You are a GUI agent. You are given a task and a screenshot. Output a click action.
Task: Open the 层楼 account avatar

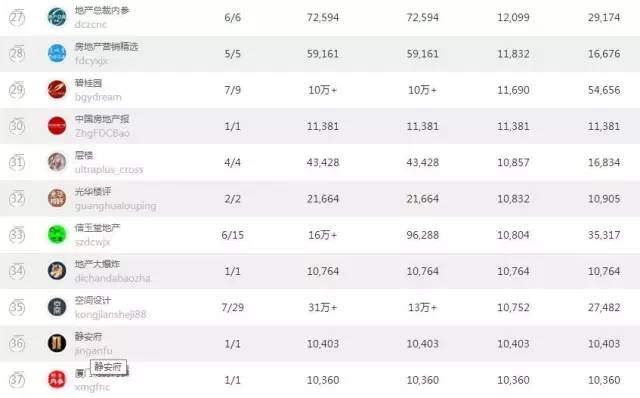pos(57,162)
